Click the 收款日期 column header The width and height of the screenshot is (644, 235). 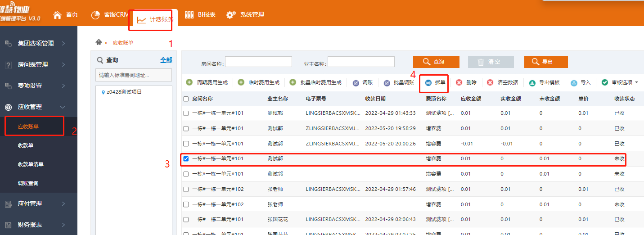375,99
